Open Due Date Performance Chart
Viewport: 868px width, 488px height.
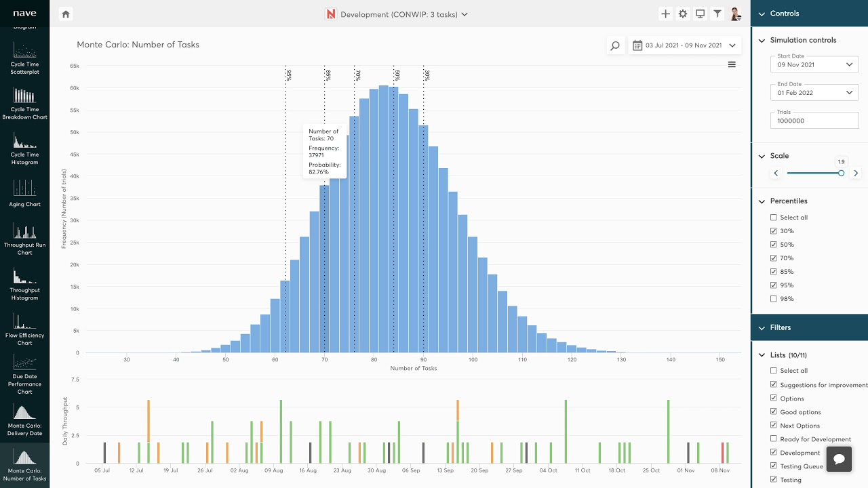click(x=24, y=374)
